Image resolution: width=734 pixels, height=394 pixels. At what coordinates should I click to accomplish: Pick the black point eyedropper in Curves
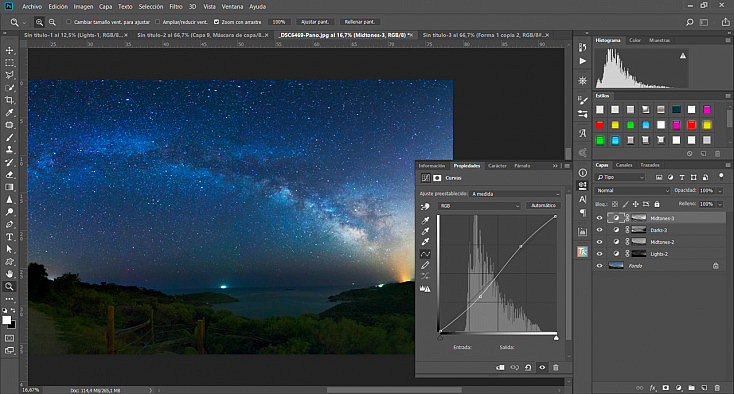coord(425,220)
